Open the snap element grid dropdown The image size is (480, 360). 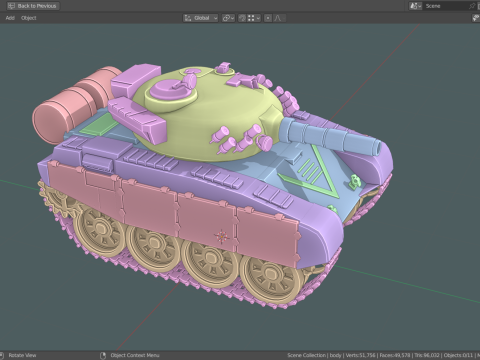click(253, 18)
